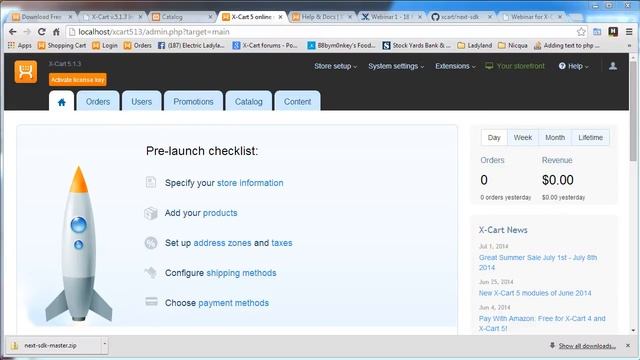Click the browser home icon

pos(56,32)
